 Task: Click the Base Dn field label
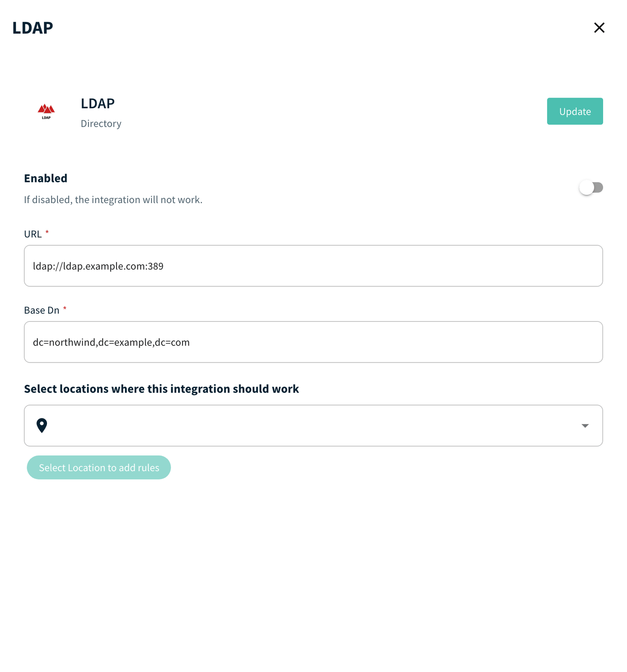[42, 310]
